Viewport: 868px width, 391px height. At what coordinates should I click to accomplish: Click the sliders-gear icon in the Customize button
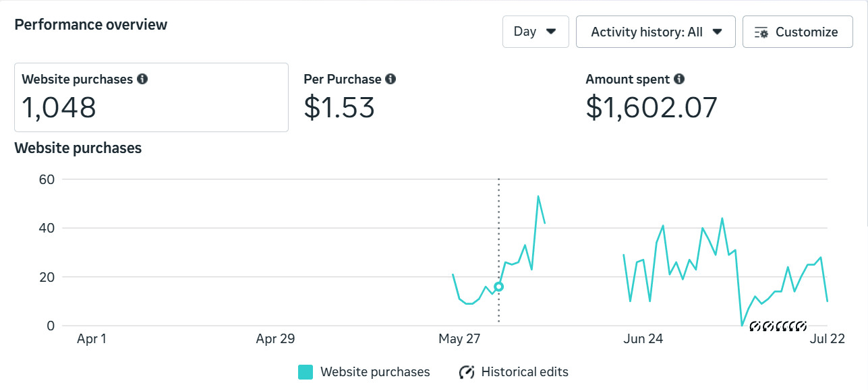[x=761, y=32]
